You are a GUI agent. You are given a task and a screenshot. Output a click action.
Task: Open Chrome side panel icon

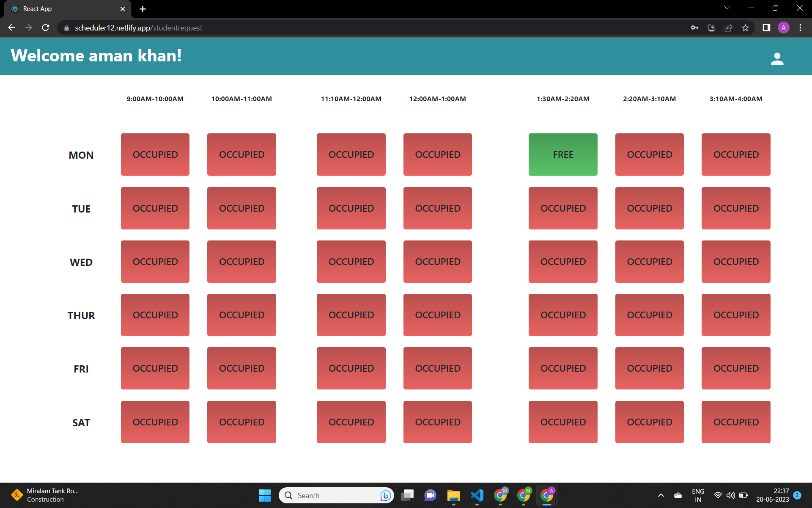tap(766, 28)
